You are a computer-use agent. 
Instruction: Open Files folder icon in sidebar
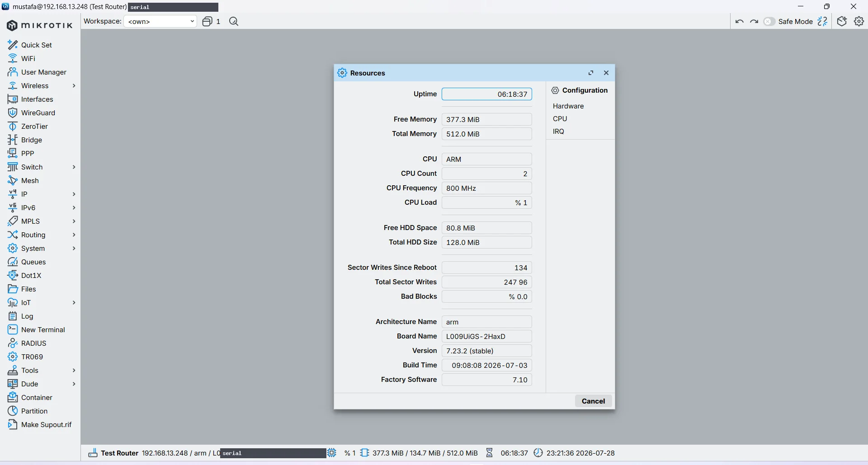(13, 289)
